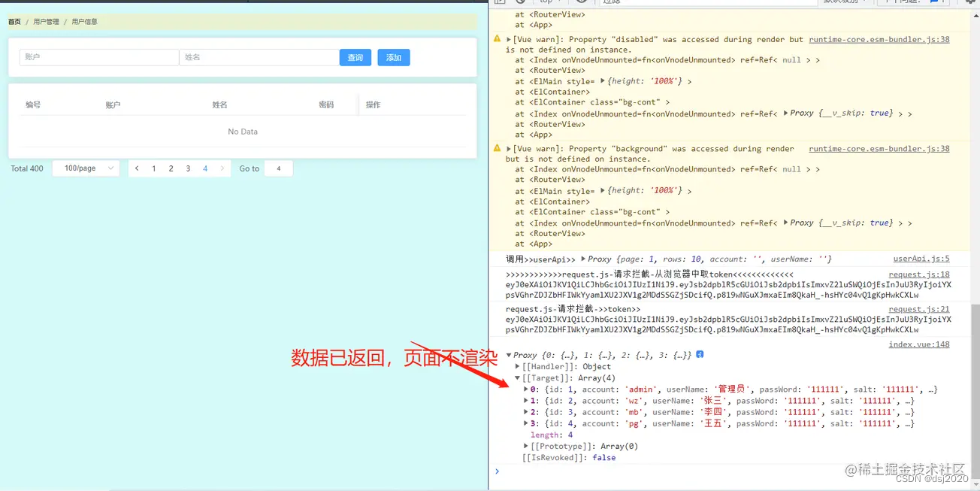This screenshot has width=980, height=491.
Task: Click the 密码 column header
Action: [x=326, y=105]
